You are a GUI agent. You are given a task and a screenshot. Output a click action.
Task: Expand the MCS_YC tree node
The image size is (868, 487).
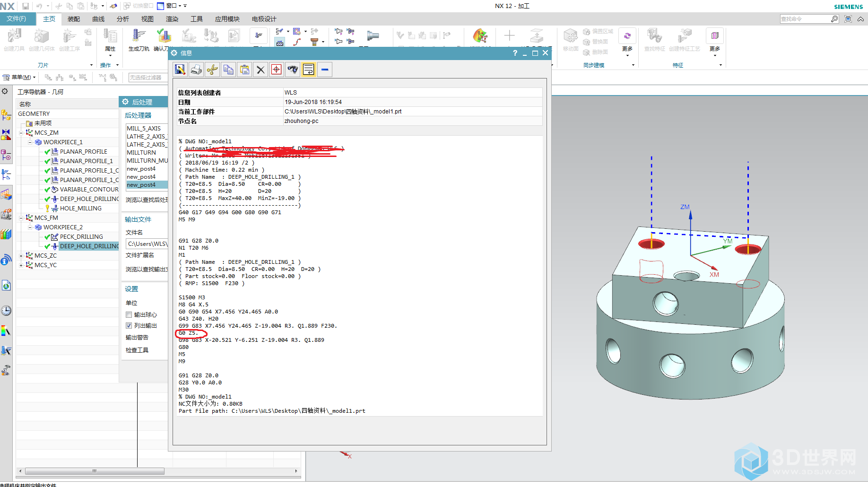click(21, 265)
